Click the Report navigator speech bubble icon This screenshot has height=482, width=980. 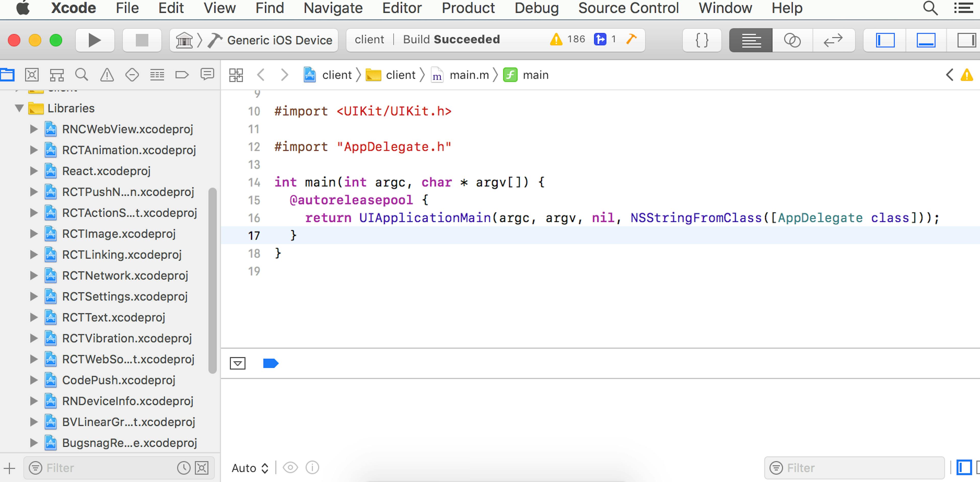(x=207, y=75)
